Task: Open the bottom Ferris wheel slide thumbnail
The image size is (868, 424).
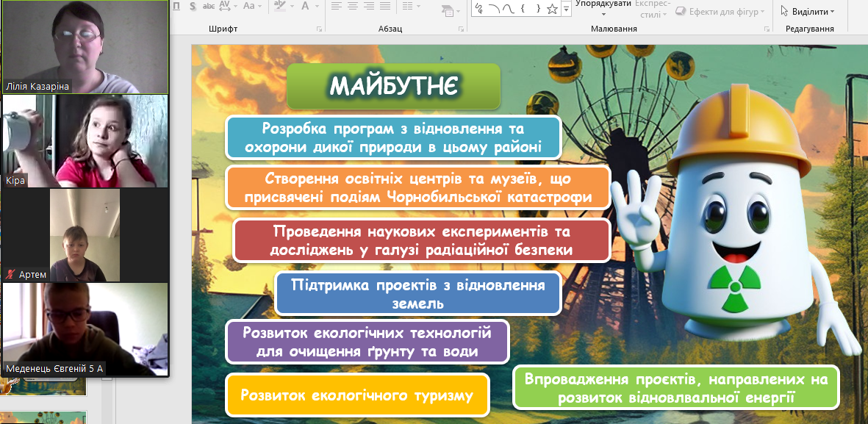Action: pyautogui.click(x=43, y=418)
